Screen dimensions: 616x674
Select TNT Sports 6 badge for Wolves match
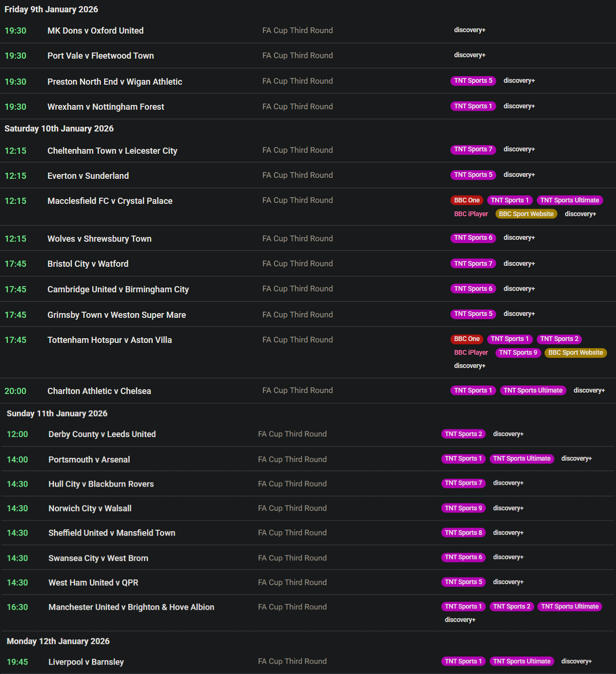pyautogui.click(x=473, y=238)
